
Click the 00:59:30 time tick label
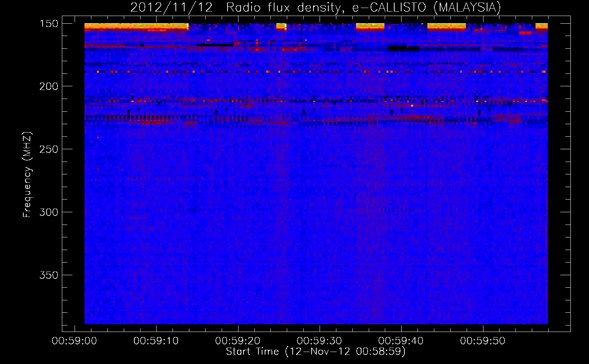click(319, 341)
